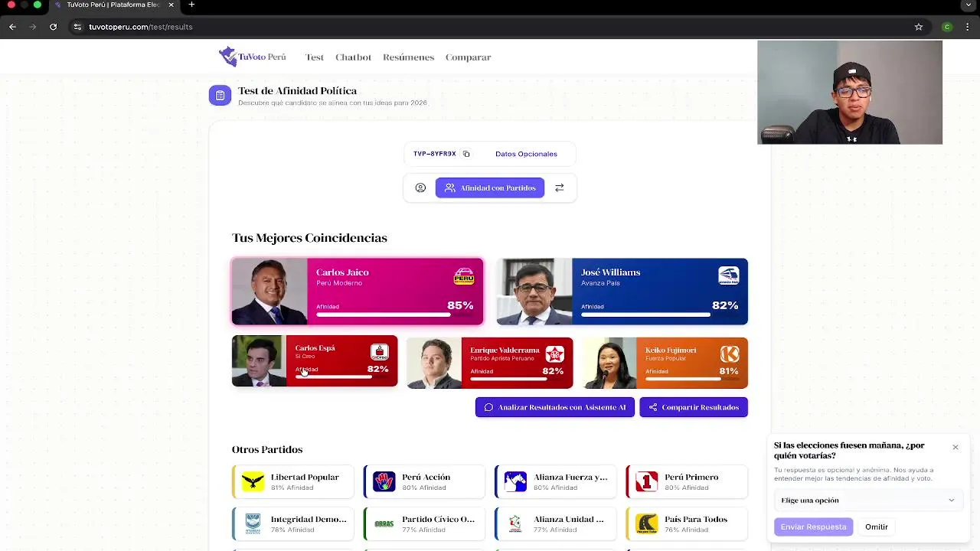
Task: Click the Partido Cívico OBRAS icon
Action: (384, 523)
